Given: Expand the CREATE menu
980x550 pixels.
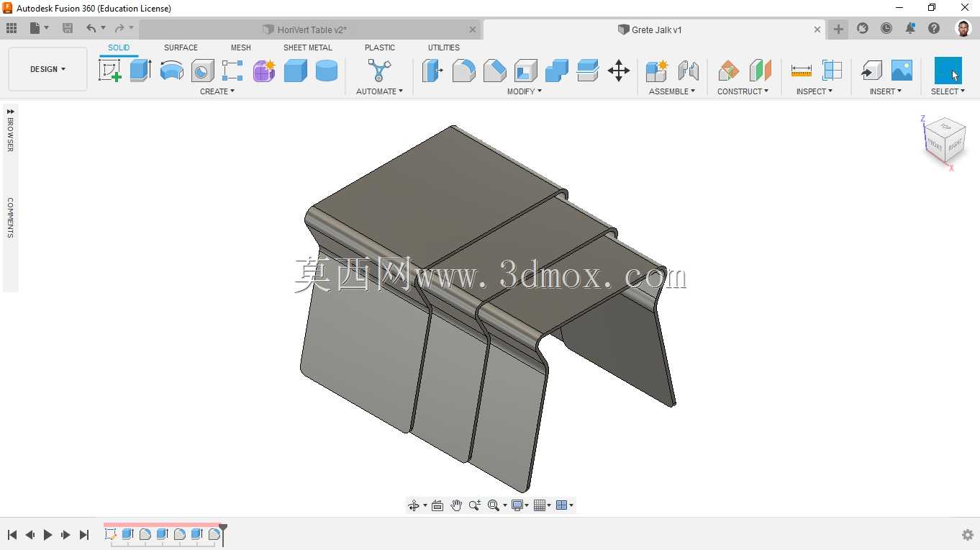Looking at the screenshot, I should (x=217, y=91).
